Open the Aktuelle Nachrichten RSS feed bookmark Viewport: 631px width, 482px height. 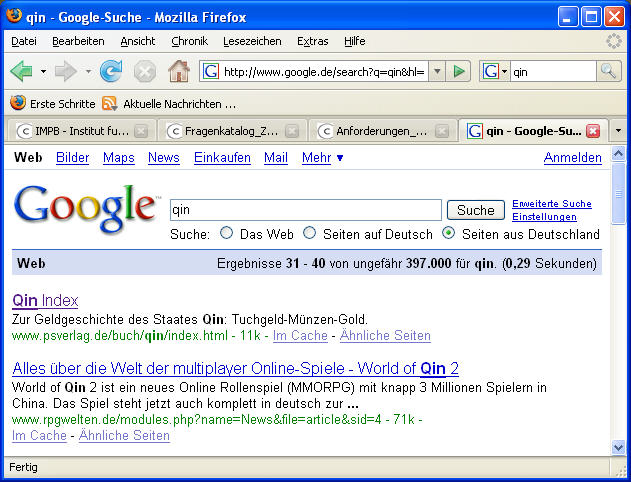(169, 104)
